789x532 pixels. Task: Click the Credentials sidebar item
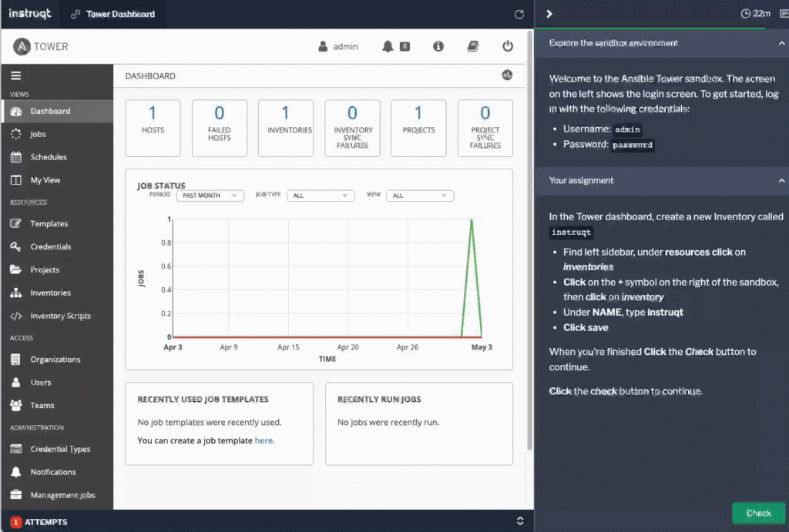(x=49, y=246)
